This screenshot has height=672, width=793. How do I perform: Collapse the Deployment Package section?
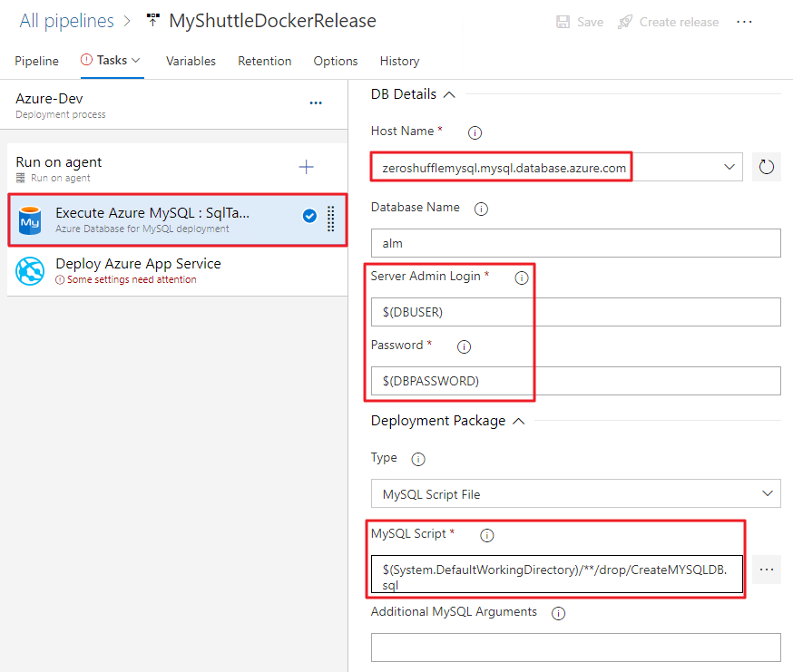(518, 421)
